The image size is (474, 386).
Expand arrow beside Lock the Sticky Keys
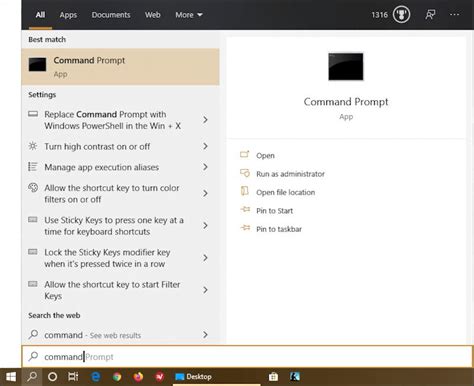coord(205,258)
